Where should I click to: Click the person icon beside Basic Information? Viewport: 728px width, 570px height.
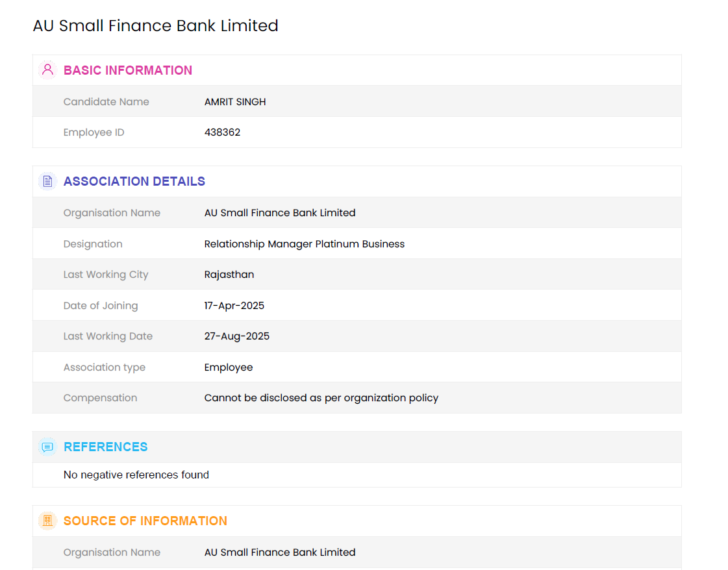click(47, 70)
